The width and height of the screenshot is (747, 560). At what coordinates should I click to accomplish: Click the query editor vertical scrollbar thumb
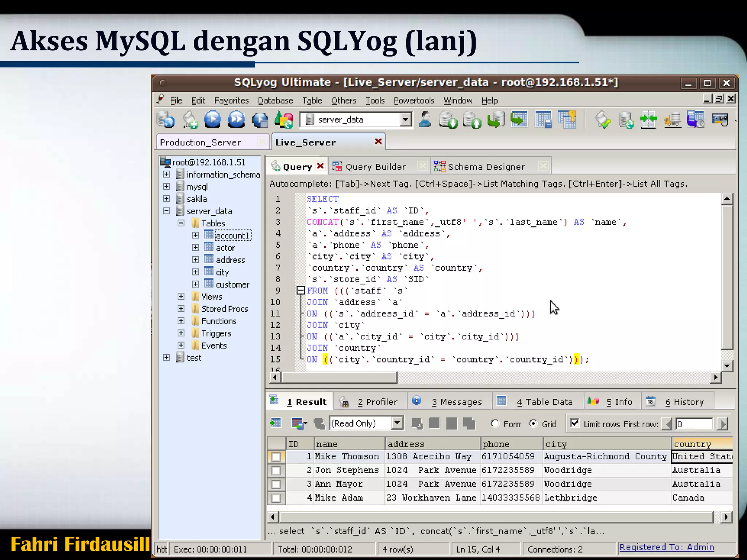click(x=727, y=277)
